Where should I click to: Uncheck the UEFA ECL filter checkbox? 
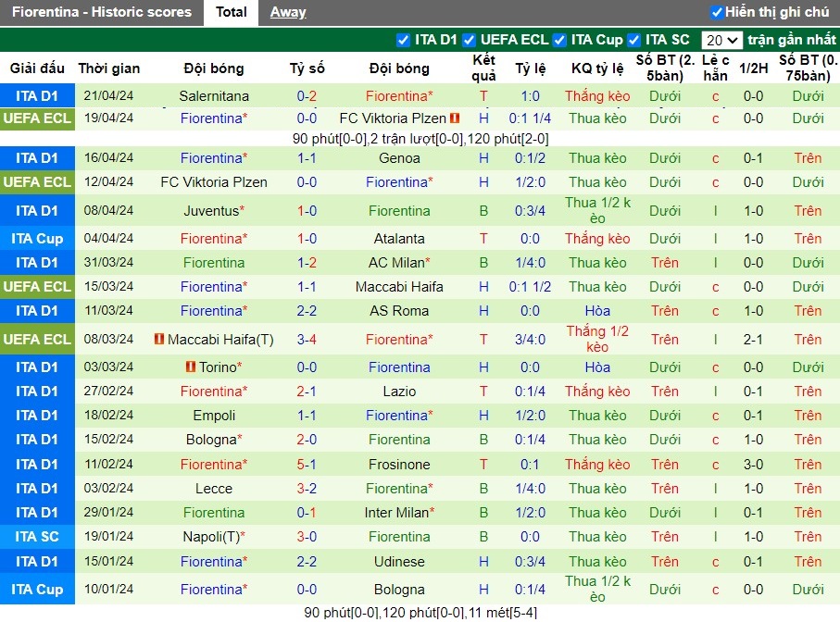coord(470,40)
